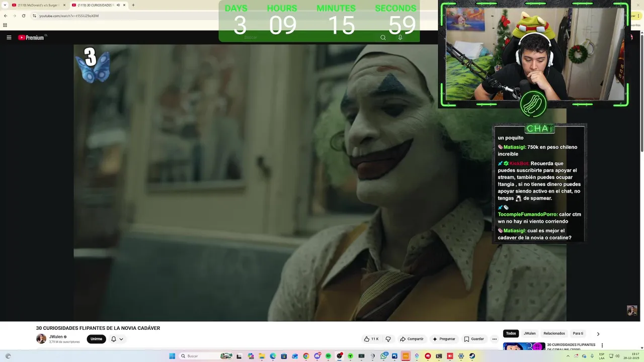
Task: Open the YouTube hamburger guide menu
Action: [9, 38]
